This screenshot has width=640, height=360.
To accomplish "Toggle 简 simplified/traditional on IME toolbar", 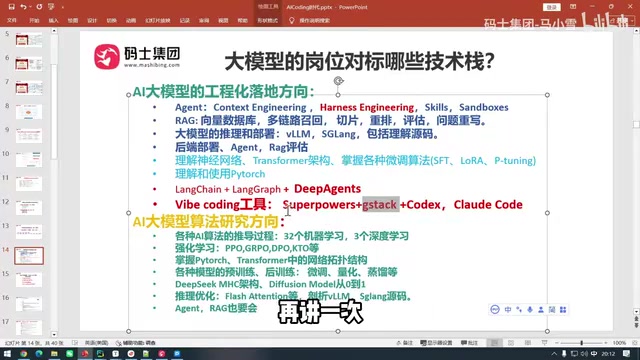I will [x=552, y=310].
